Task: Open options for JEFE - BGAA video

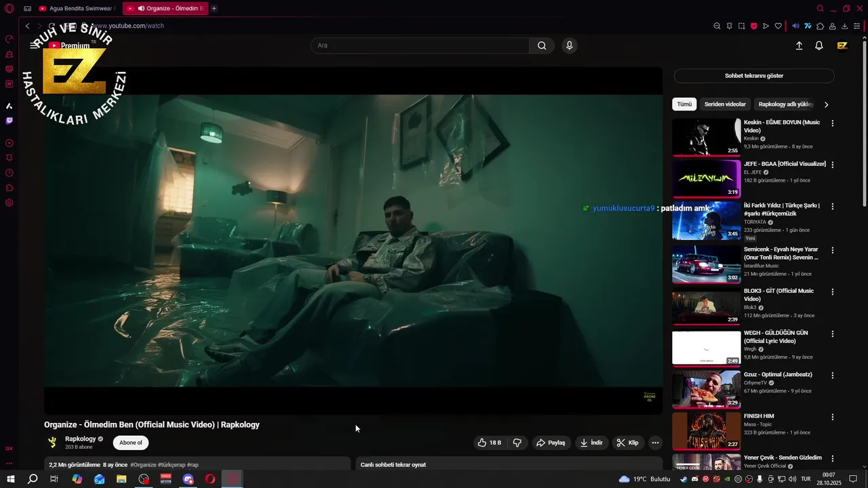Action: click(833, 165)
